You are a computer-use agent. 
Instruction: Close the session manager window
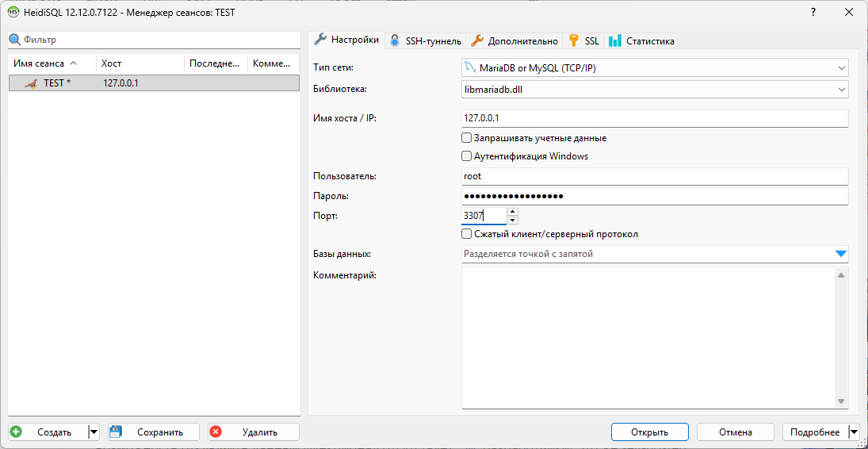[x=847, y=12]
